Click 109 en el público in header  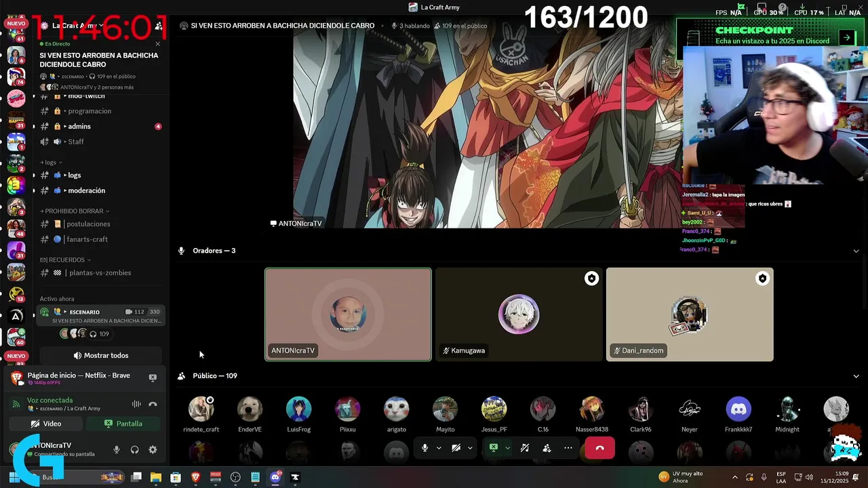460,26
